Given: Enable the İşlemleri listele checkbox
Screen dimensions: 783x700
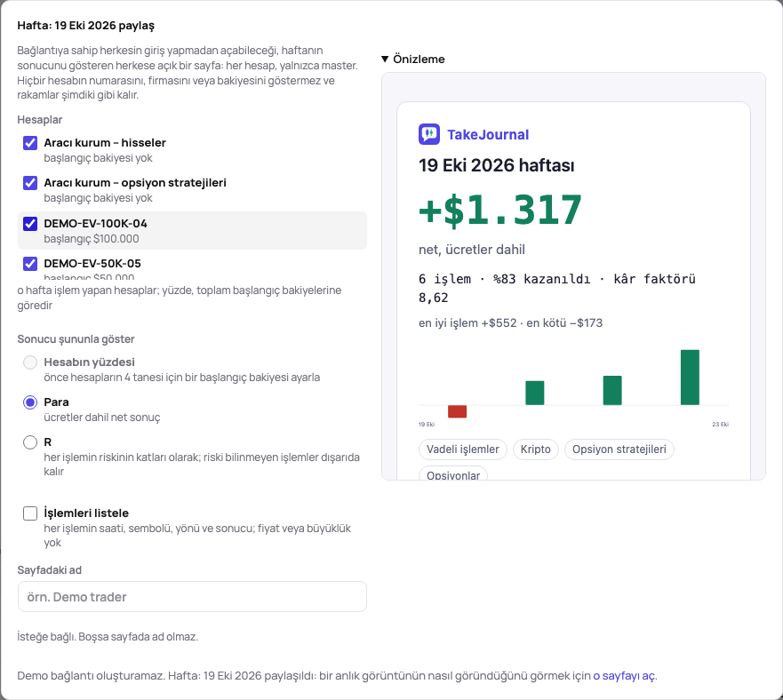Looking at the screenshot, I should [30, 513].
